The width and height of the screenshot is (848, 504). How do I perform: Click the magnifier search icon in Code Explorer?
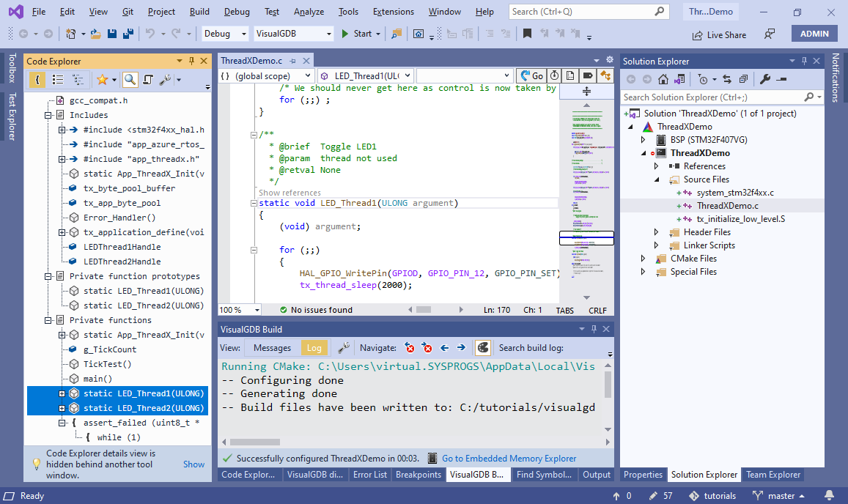pos(130,80)
